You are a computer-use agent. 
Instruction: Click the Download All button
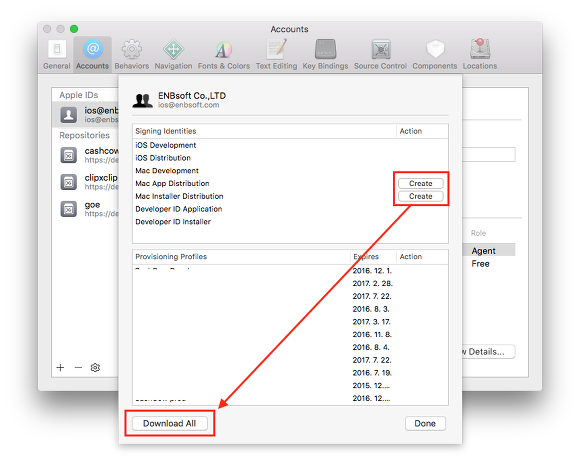click(169, 423)
